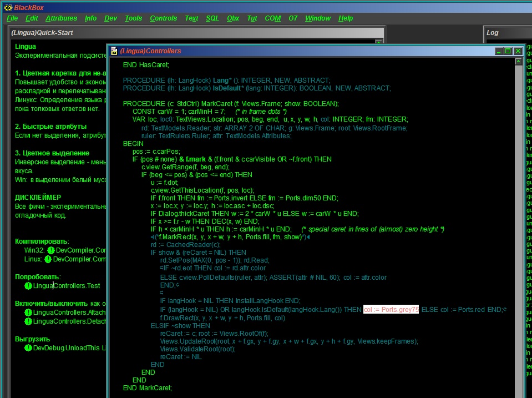The image size is (532, 398).
Task: Open the Window menu
Action: pyautogui.click(x=317, y=18)
